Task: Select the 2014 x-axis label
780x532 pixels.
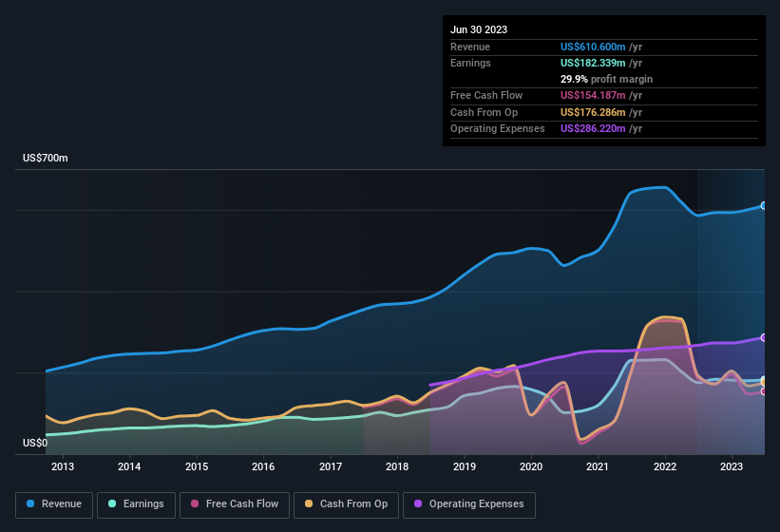Action: 129,466
